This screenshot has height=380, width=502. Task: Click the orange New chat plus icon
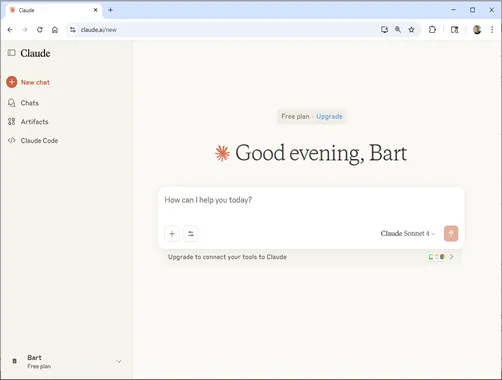click(x=12, y=82)
